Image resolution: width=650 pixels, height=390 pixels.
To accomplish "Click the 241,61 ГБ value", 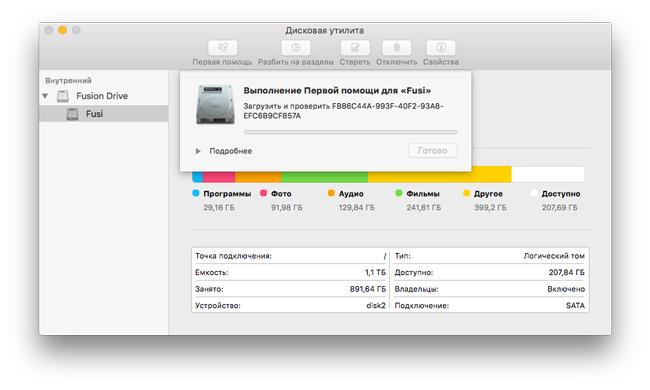I will 424,208.
